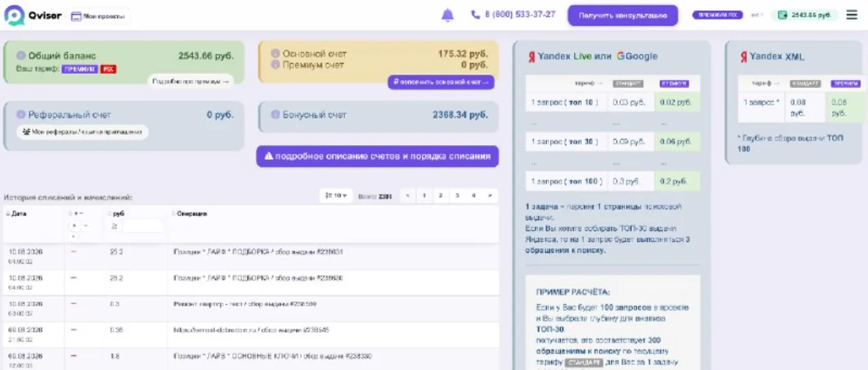The width and height of the screenshot is (868, 370).
Task: Click ПРЕМИУМ badge in Yandex Live table
Action: click(674, 83)
